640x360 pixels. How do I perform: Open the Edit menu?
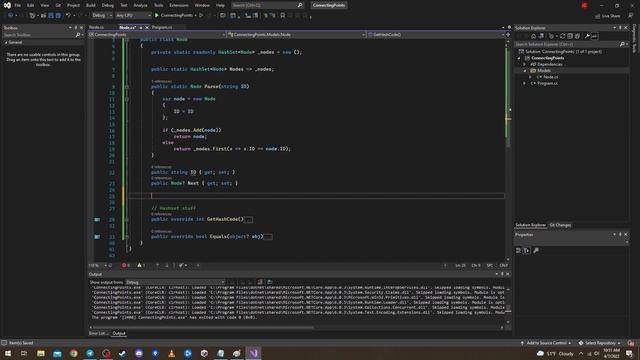click(x=31, y=5)
